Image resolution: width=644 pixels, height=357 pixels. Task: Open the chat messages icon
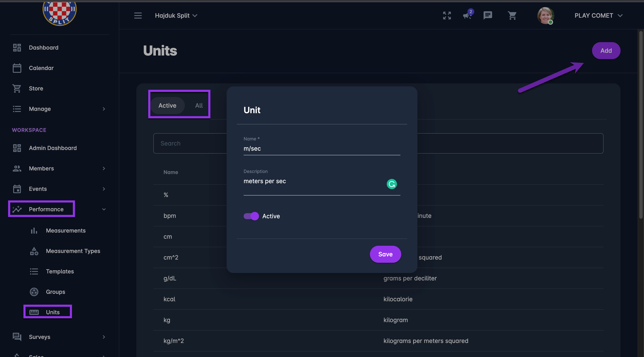tap(487, 16)
